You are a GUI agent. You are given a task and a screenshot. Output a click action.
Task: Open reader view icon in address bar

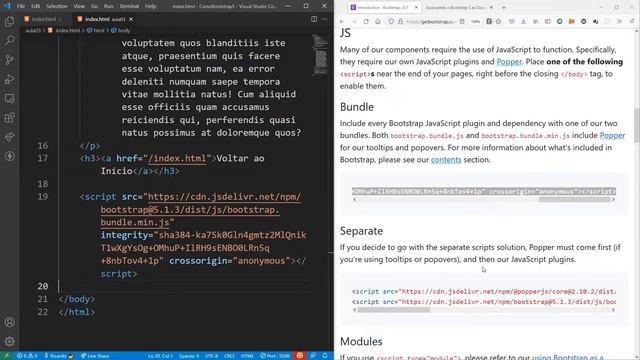pyautogui.click(x=462, y=22)
